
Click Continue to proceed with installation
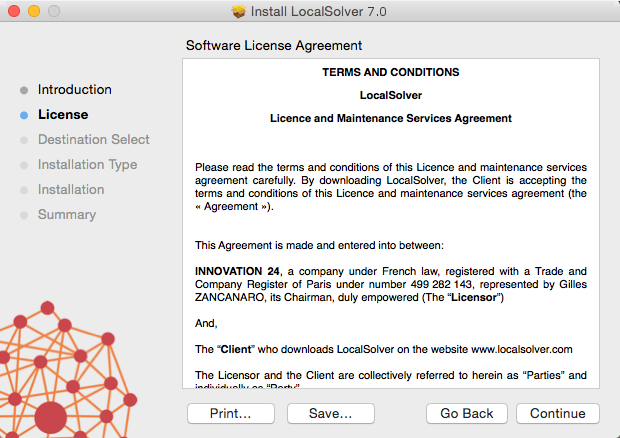pyautogui.click(x=557, y=413)
